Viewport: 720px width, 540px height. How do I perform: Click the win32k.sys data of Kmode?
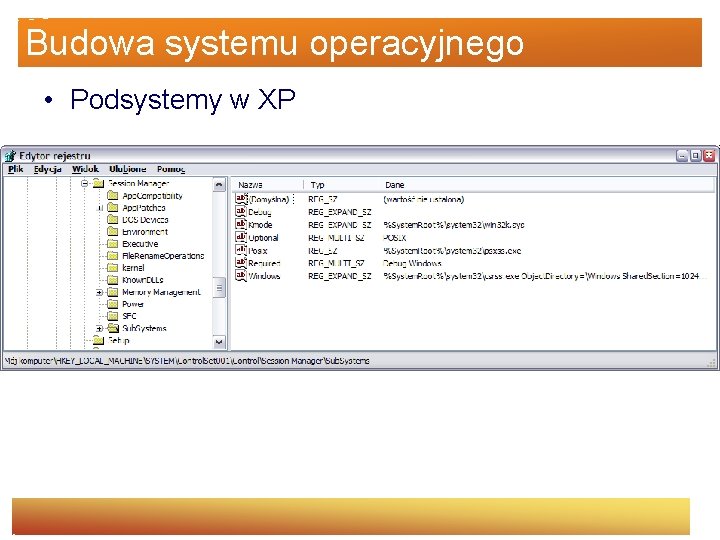tap(454, 225)
